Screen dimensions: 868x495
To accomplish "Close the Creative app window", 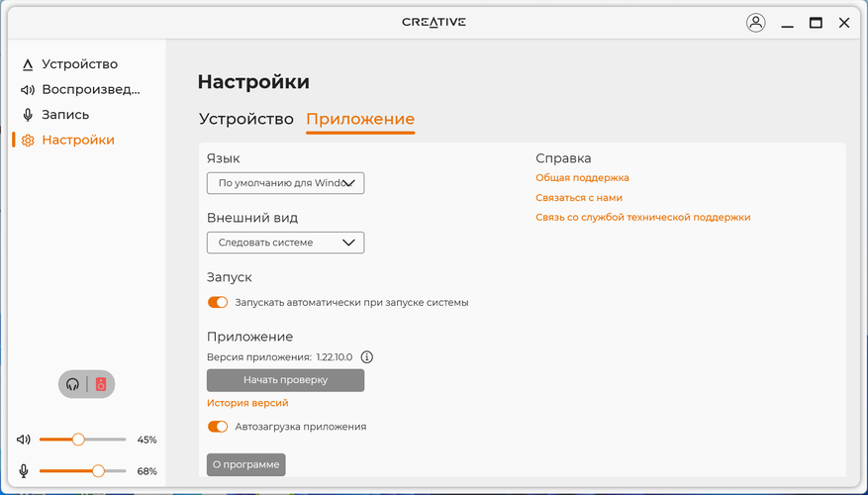I will click(843, 23).
